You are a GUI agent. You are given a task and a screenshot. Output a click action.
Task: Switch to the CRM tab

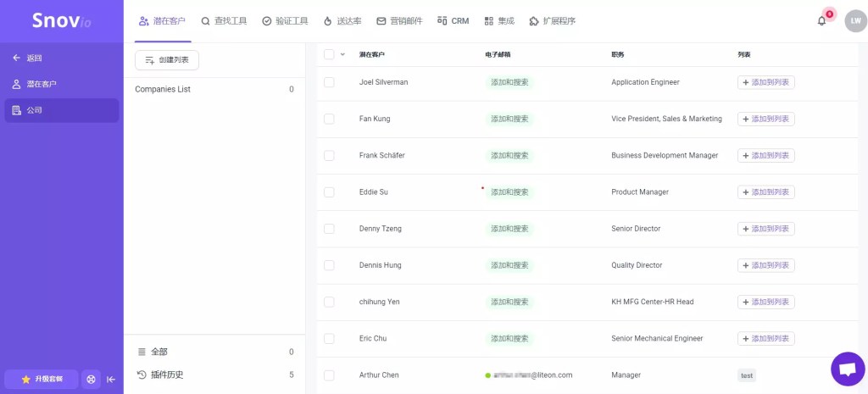(453, 20)
